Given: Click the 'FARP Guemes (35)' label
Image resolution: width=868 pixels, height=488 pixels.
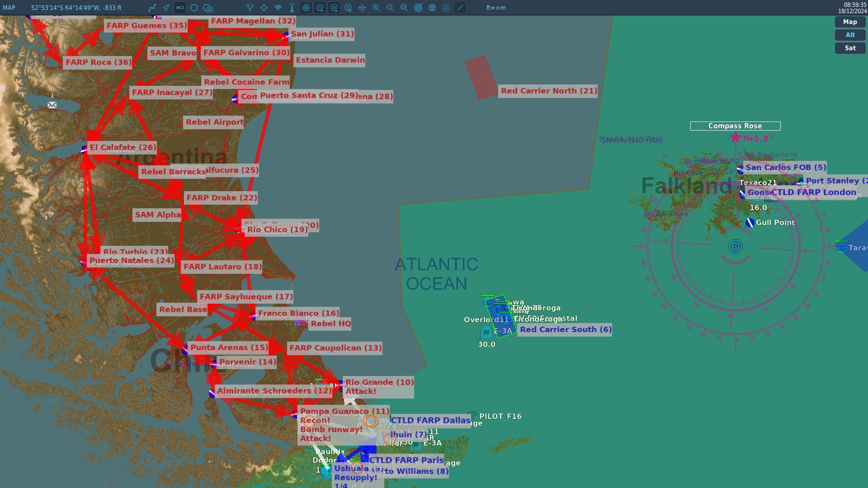Looking at the screenshot, I should click(146, 26).
